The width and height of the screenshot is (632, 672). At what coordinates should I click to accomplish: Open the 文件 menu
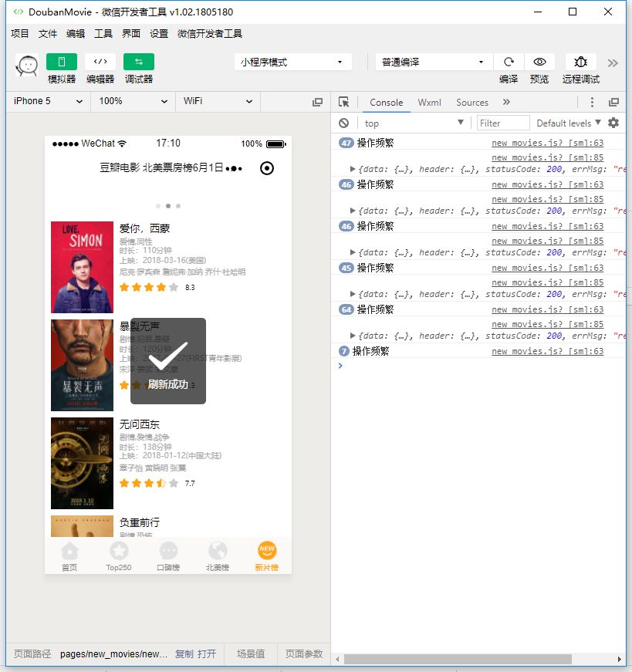point(48,33)
